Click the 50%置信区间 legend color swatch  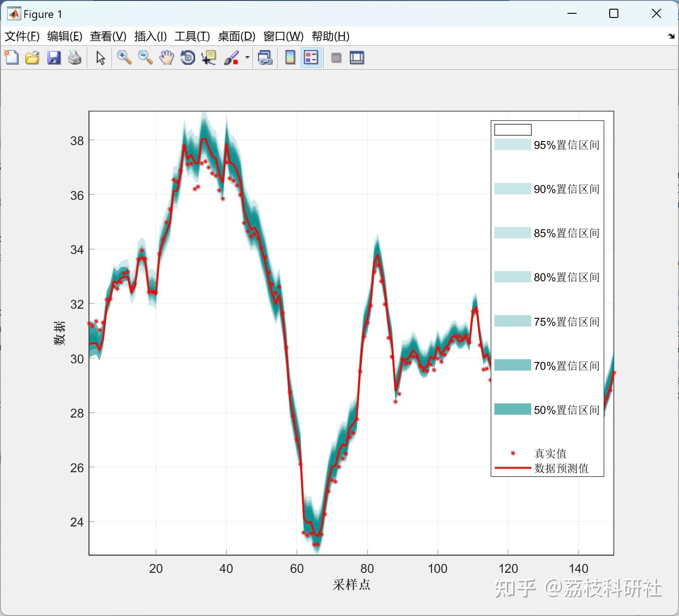tap(512, 409)
